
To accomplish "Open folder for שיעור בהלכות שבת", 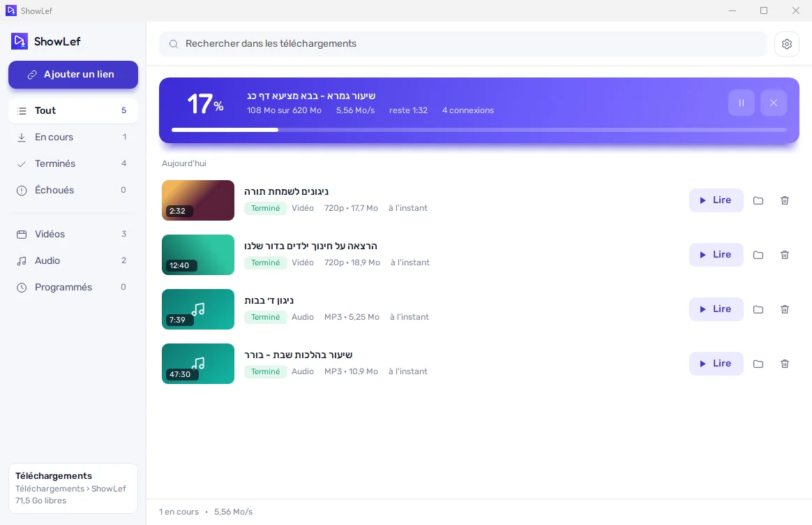I will [758, 364].
